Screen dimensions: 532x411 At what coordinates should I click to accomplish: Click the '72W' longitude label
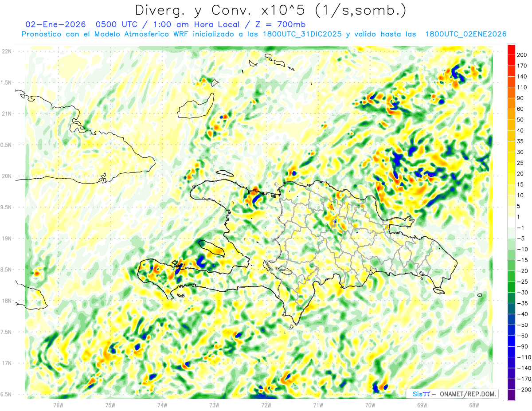(266, 405)
